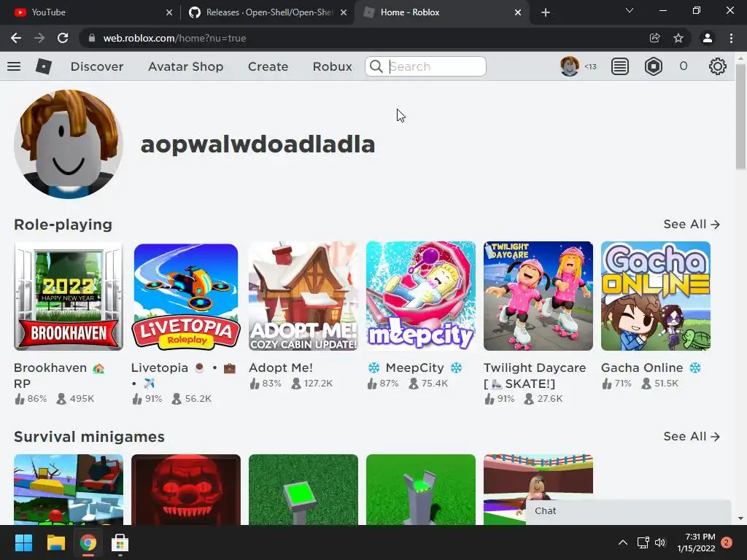Reload the Roblox page

pyautogui.click(x=63, y=38)
